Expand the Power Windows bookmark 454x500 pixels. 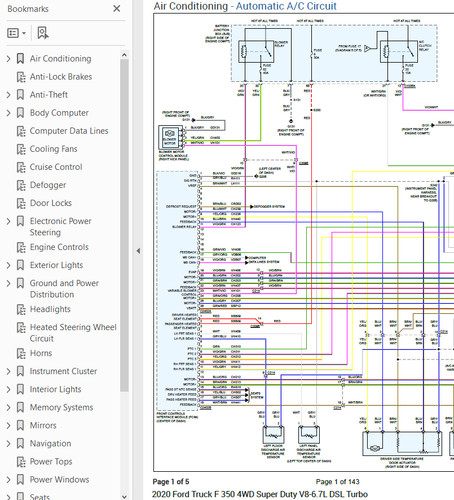point(9,480)
